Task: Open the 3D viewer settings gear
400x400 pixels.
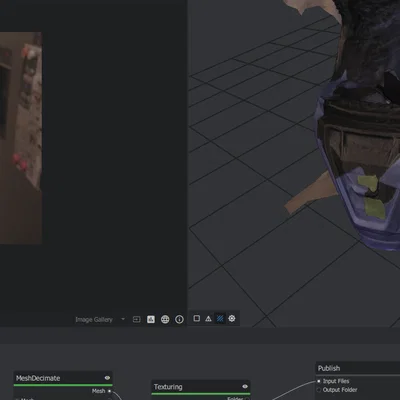Action: 232,318
